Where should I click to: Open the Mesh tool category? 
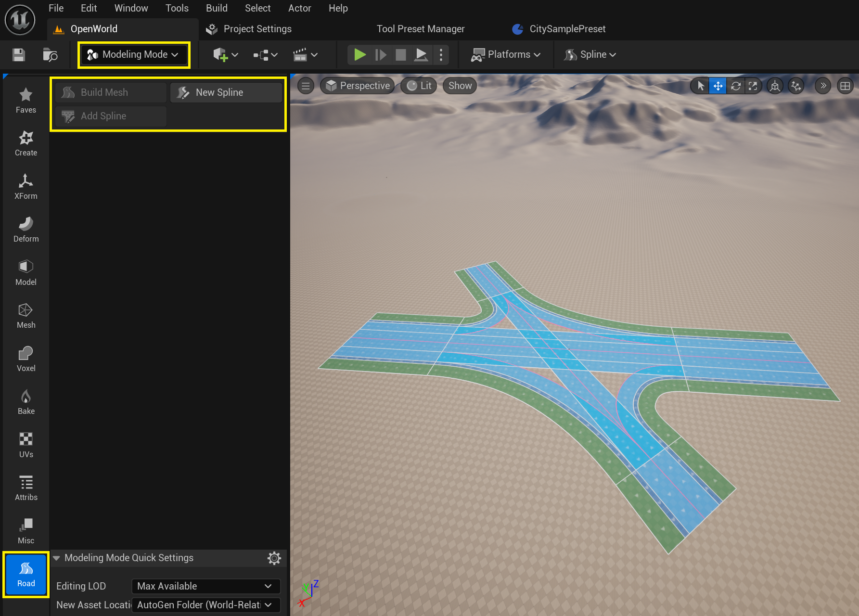pos(26,316)
